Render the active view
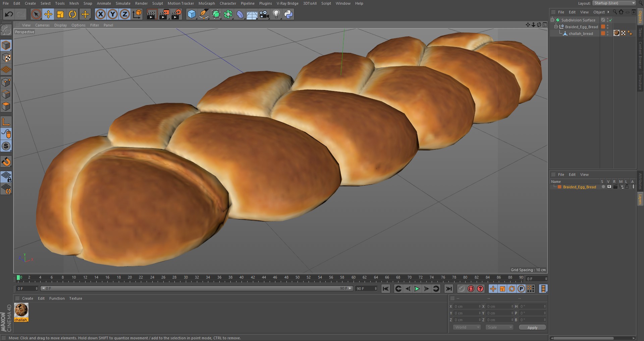 pyautogui.click(x=152, y=14)
